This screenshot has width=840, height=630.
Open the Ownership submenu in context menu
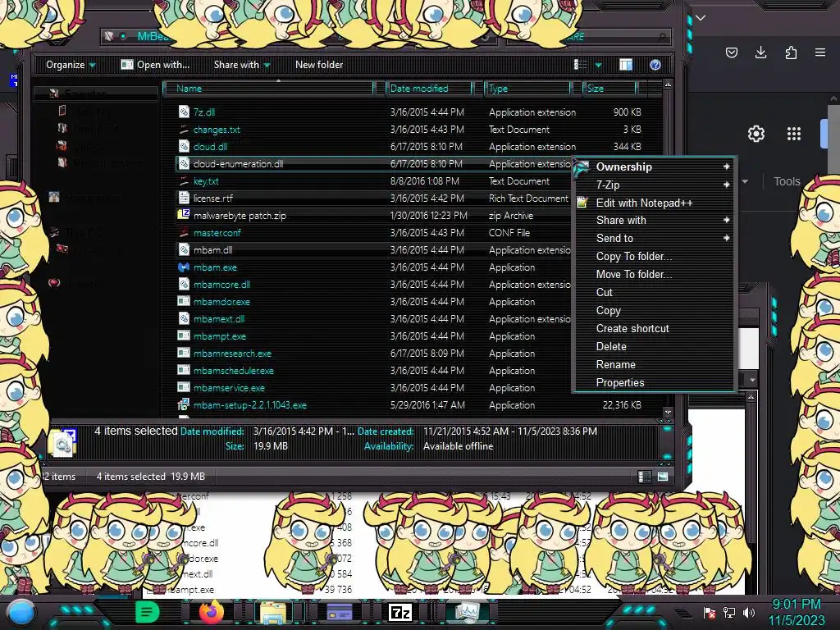coord(654,167)
